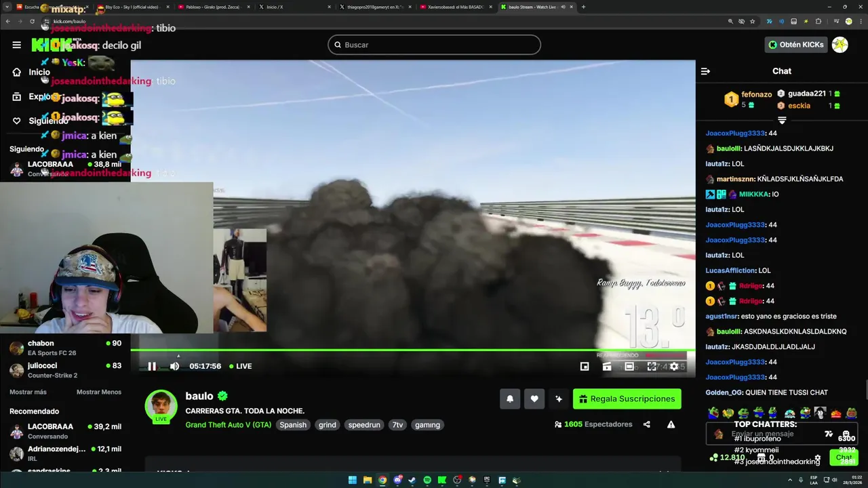This screenshot has width=868, height=488.
Task: Select the gaming tag
Action: tap(427, 425)
